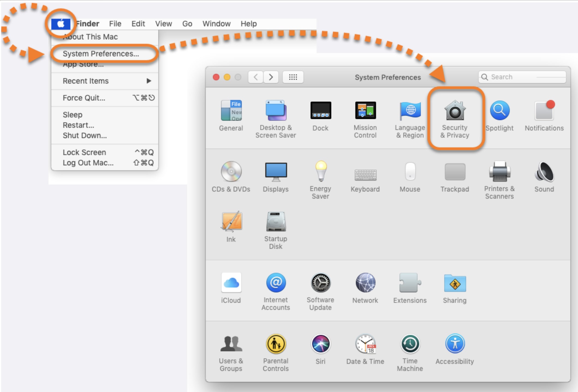Open the Time Machine pane
The height and width of the screenshot is (392, 578).
[410, 344]
